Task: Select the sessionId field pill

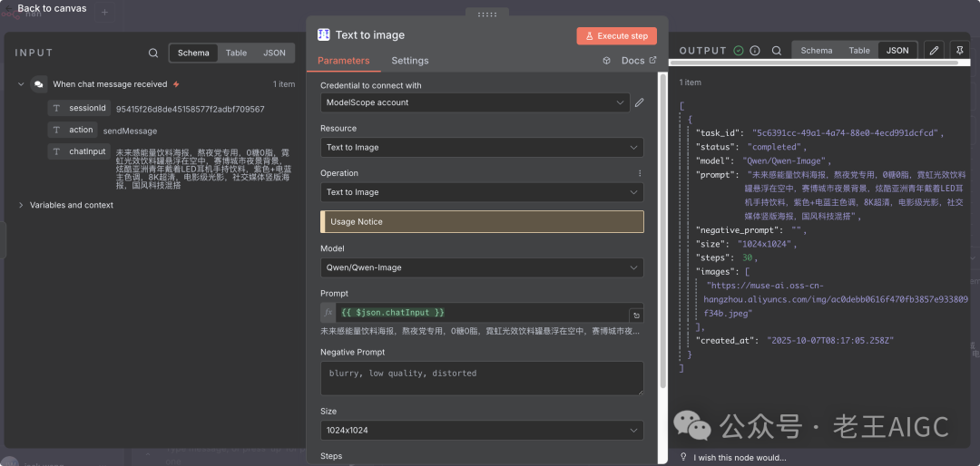Action: (x=79, y=108)
